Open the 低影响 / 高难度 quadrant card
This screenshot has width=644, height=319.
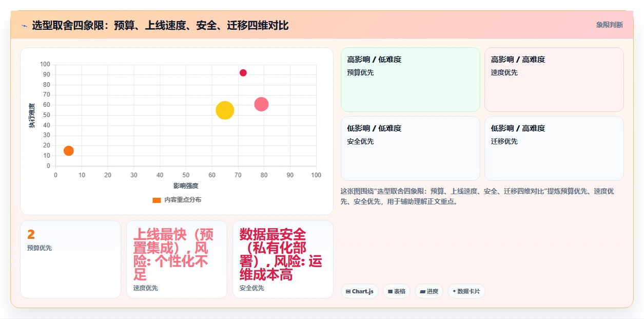tap(554, 148)
